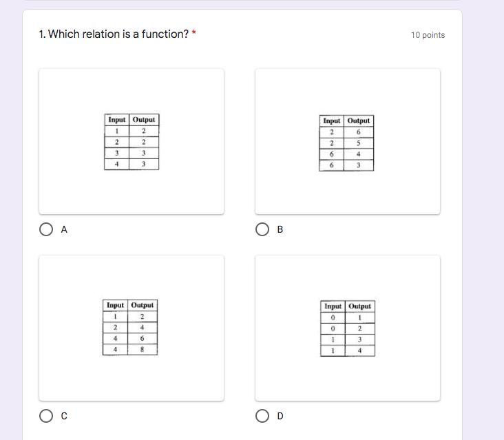Click the Input header in option D table
This screenshot has height=440, width=504.
333,306
